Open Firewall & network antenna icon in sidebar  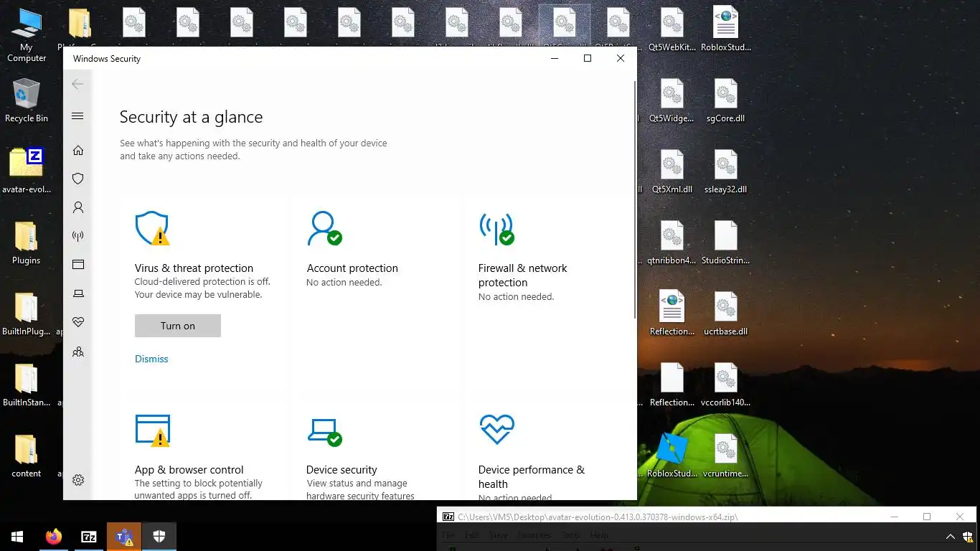pos(78,236)
